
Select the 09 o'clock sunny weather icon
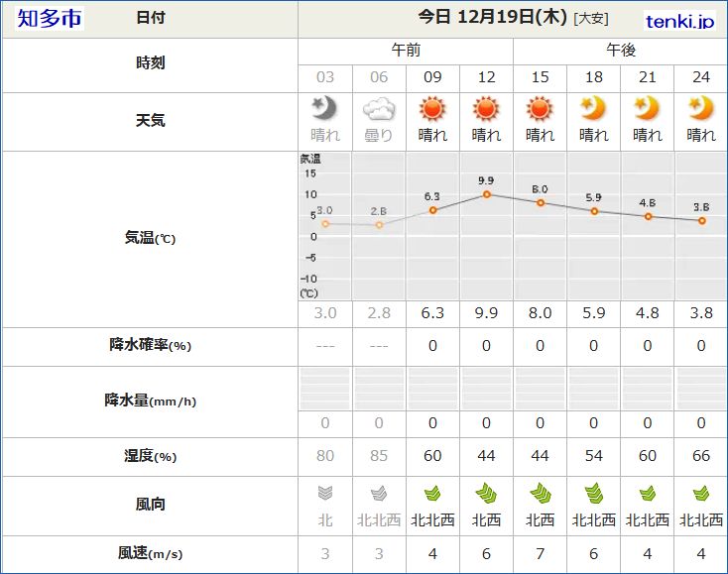(x=432, y=108)
